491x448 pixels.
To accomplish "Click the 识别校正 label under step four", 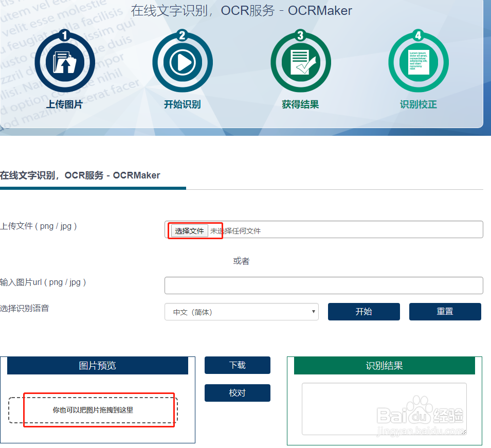I will (419, 104).
